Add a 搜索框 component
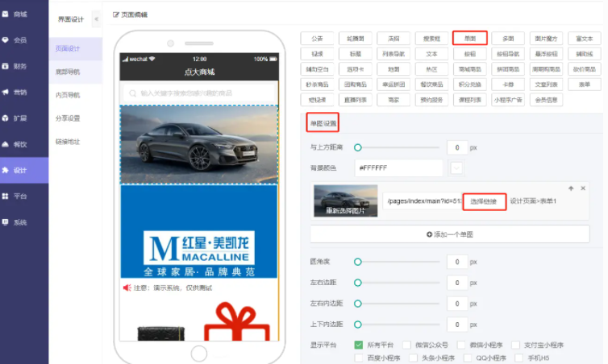The width and height of the screenshot is (608, 364). [x=431, y=39]
